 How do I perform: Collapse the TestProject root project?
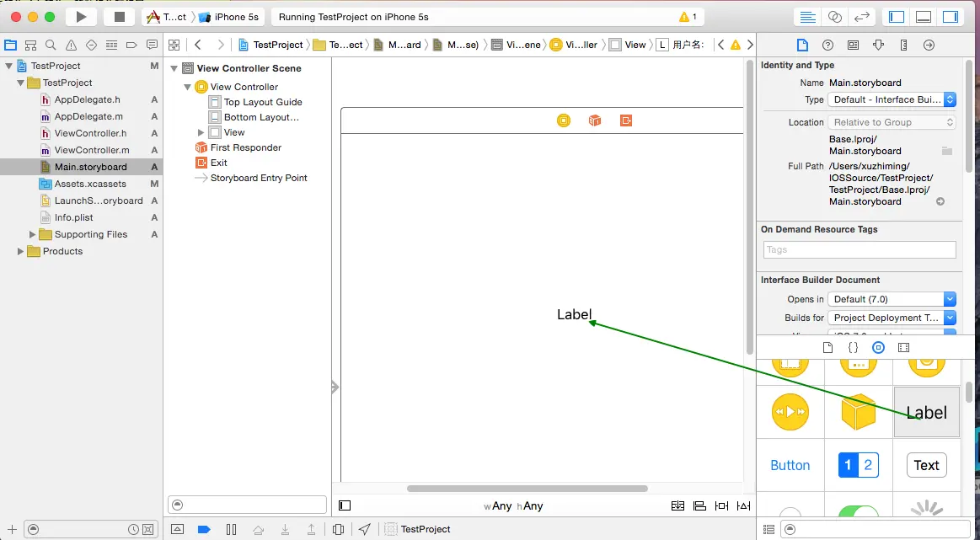[8, 66]
